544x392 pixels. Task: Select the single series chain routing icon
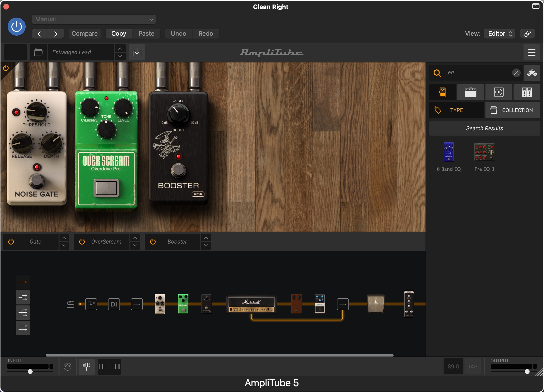click(x=23, y=282)
